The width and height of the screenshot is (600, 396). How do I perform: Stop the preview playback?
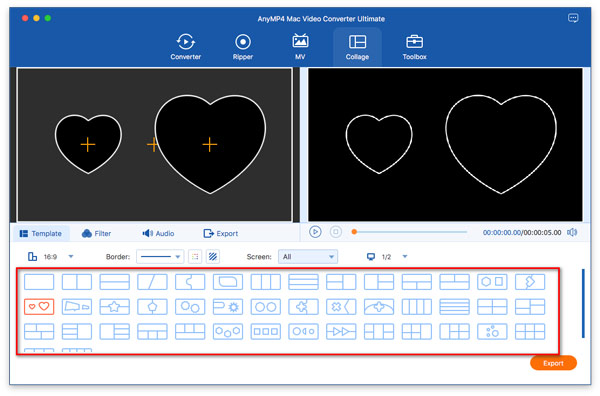click(x=336, y=232)
